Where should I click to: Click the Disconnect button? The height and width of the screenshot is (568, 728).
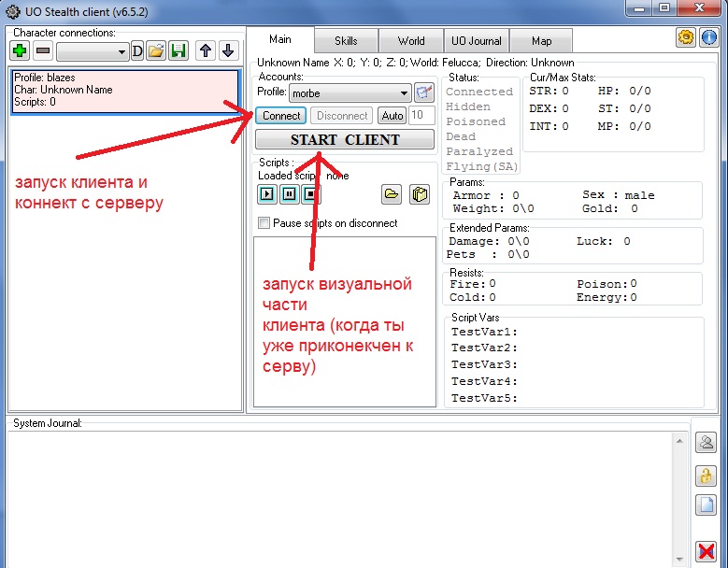(x=342, y=115)
